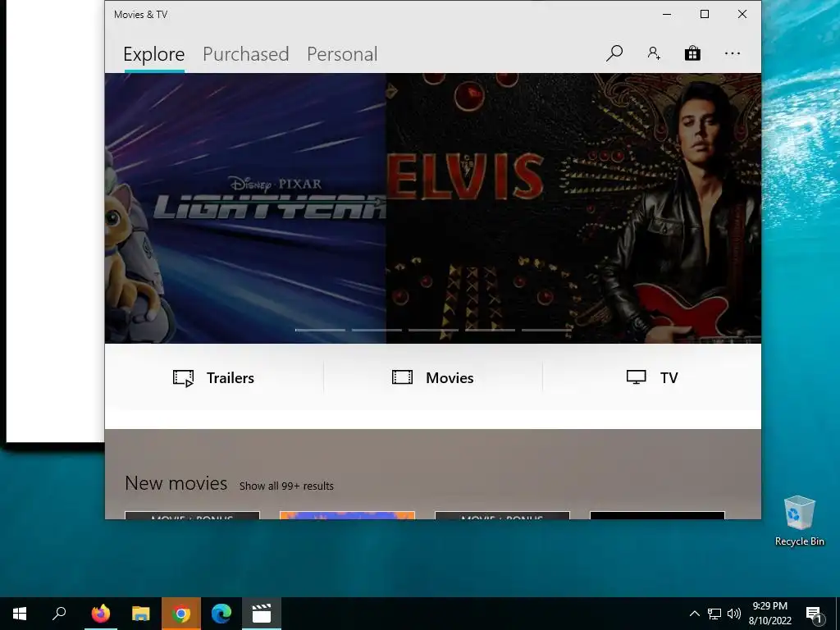Minimize the Movies & TV window

[667, 15]
